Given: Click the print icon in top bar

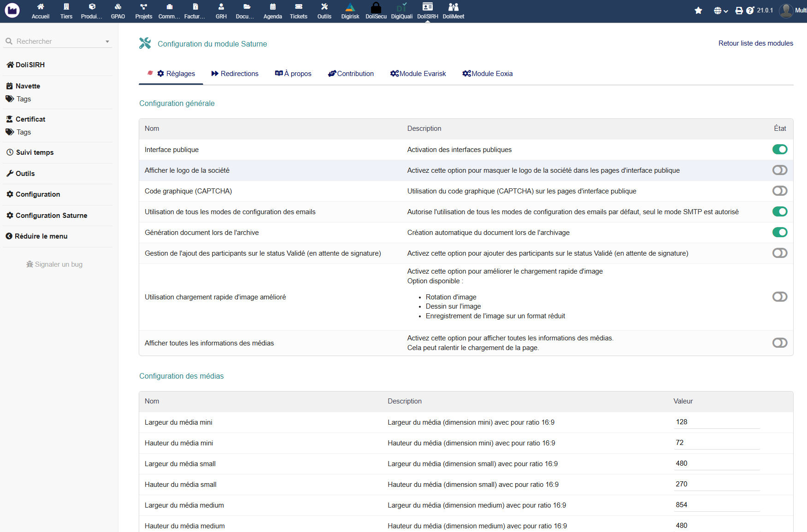Looking at the screenshot, I should click(739, 11).
